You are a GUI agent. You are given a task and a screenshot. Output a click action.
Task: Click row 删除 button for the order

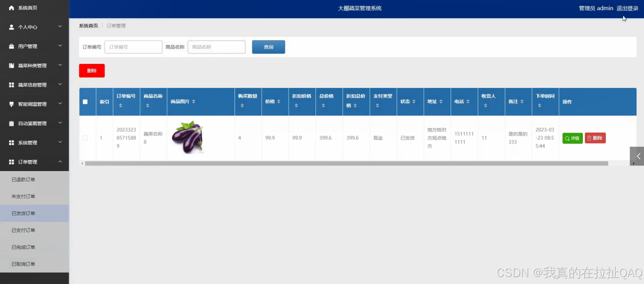[595, 138]
